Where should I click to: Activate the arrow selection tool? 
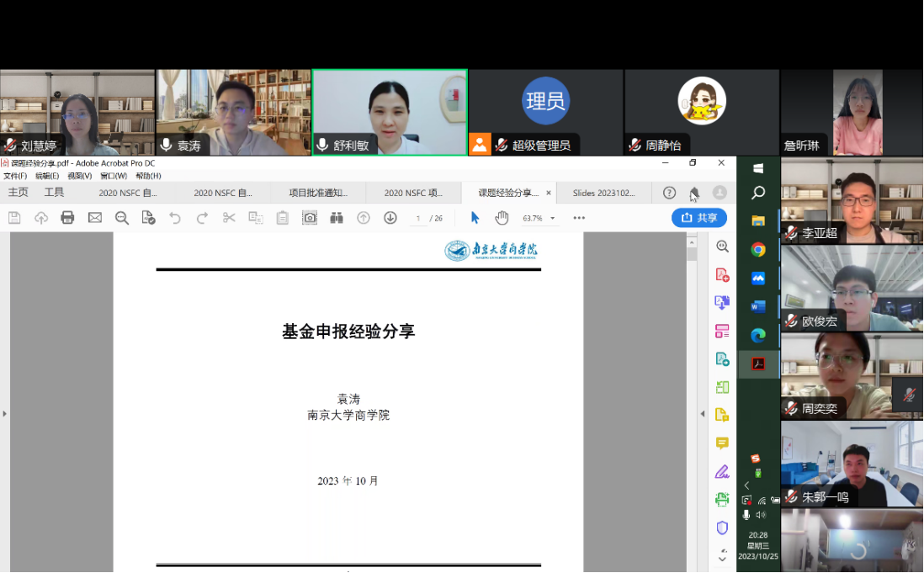tap(475, 218)
